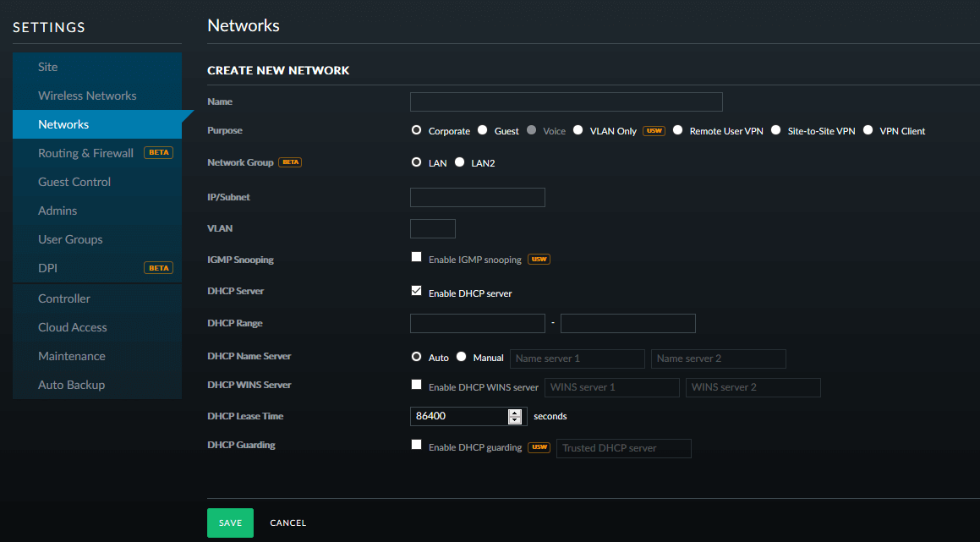Select the Guest purpose radio button
The height and width of the screenshot is (542, 980).
pos(483,130)
